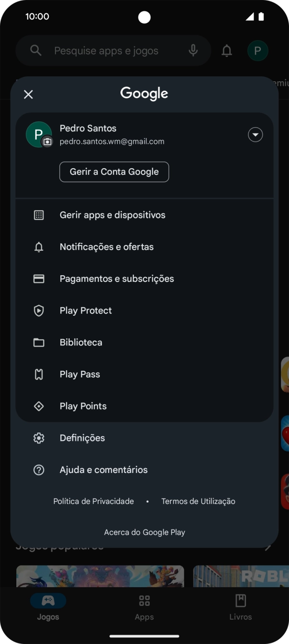Open notifications bell in search bar
Image resolution: width=289 pixels, height=644 pixels.
pyautogui.click(x=226, y=50)
